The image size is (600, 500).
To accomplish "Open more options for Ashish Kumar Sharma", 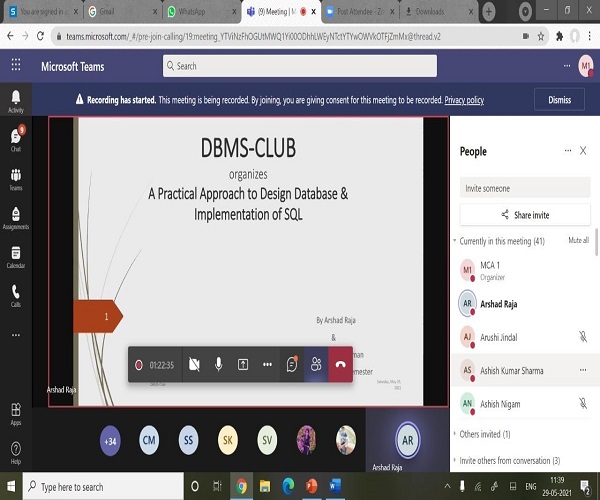I will coord(583,370).
